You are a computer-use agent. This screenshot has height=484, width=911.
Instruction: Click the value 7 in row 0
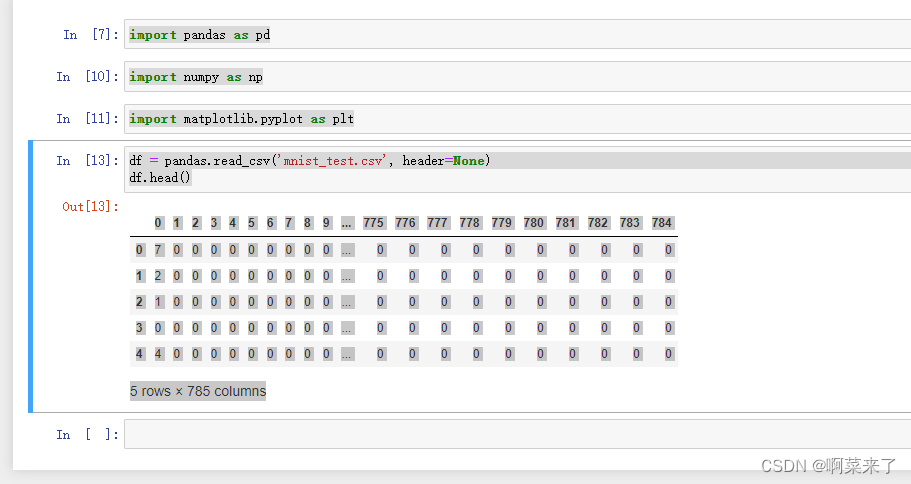coord(158,250)
